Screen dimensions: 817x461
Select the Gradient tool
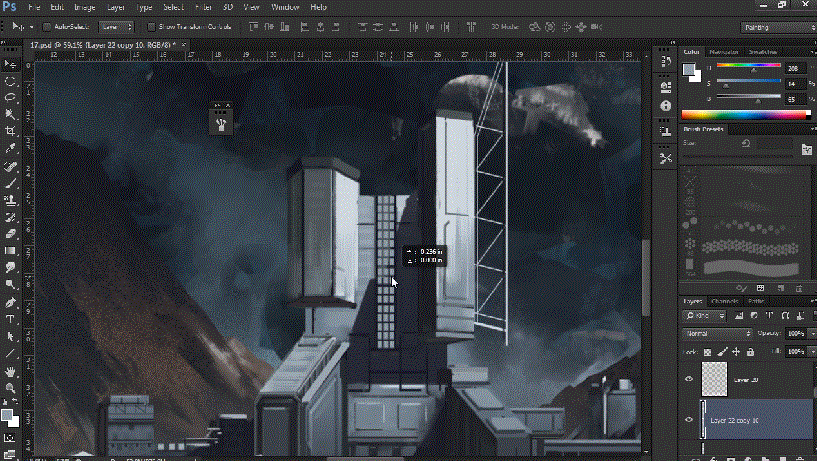tap(10, 251)
